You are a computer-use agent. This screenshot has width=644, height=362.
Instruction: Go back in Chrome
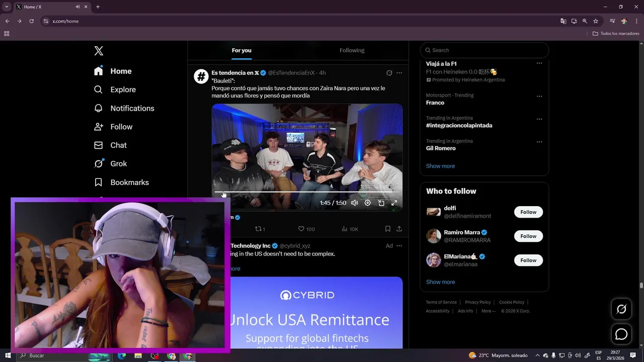(x=7, y=21)
